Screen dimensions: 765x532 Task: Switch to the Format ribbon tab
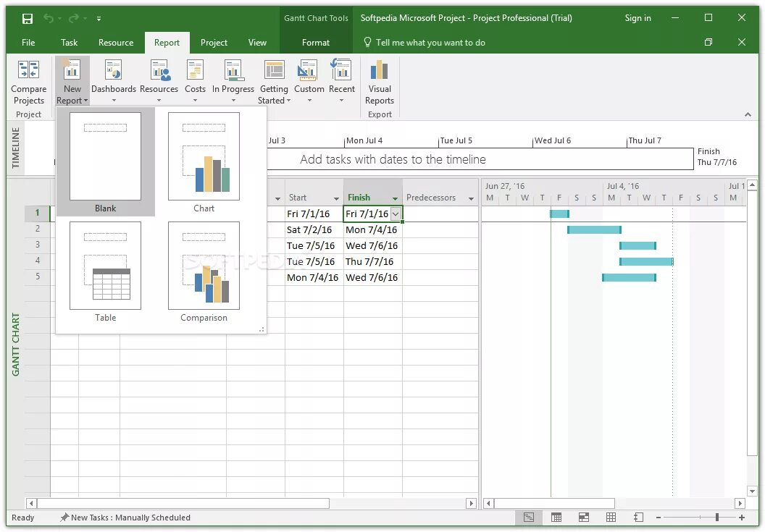[316, 43]
